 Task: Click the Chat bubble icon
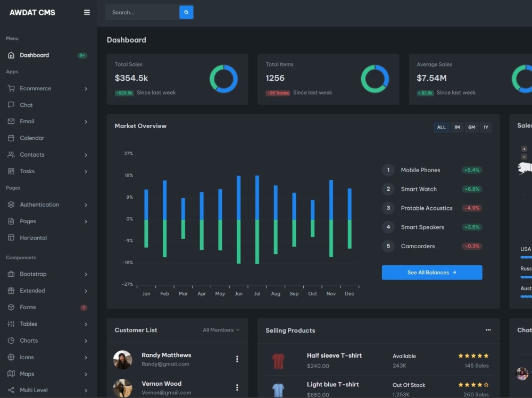[x=11, y=105]
